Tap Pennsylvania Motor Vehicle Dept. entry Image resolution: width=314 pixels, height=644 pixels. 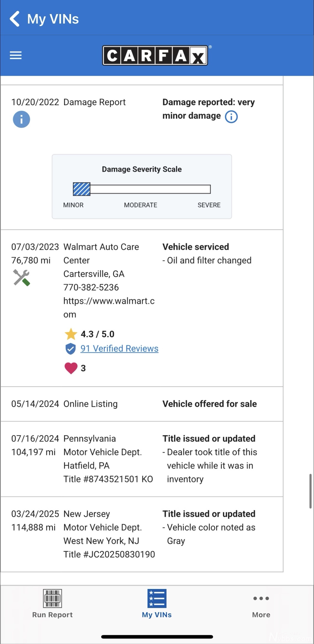click(103, 445)
